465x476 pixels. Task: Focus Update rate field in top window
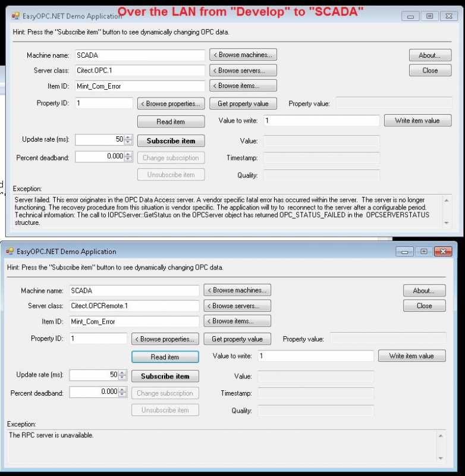(100, 140)
